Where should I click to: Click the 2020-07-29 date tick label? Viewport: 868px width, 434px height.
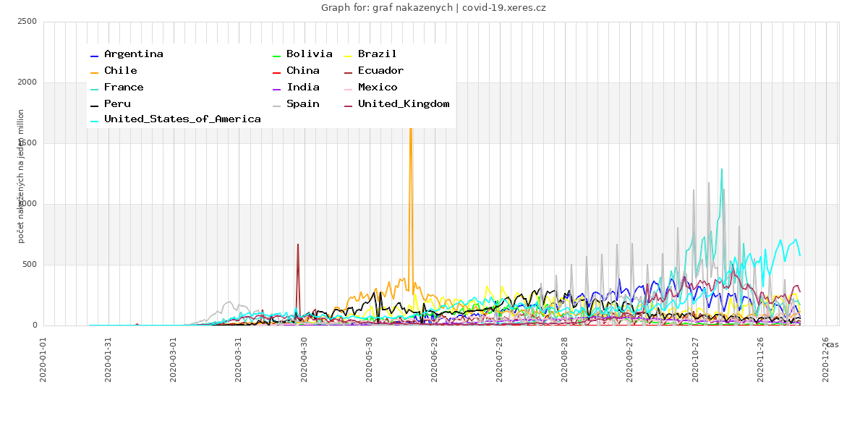coord(499,359)
